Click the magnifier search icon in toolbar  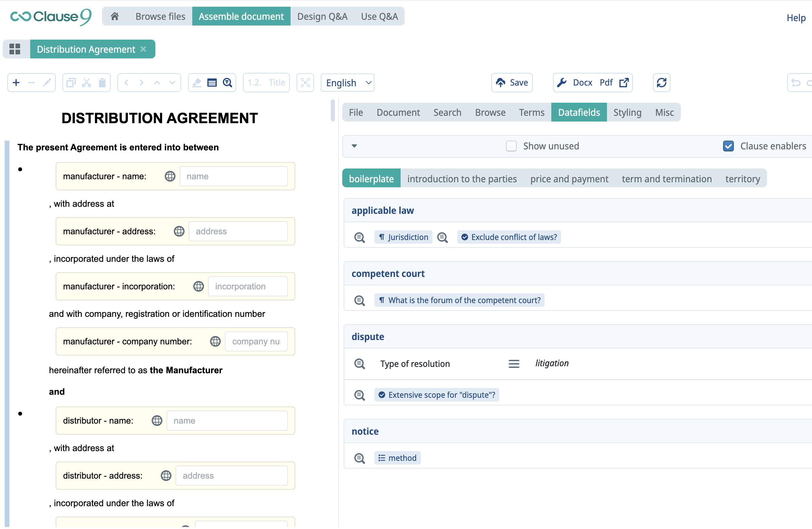point(227,83)
